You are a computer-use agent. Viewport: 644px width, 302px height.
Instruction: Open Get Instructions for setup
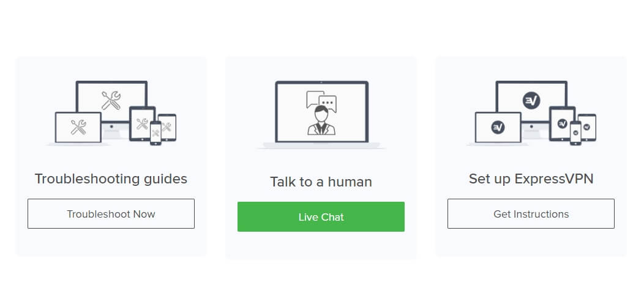[531, 214]
